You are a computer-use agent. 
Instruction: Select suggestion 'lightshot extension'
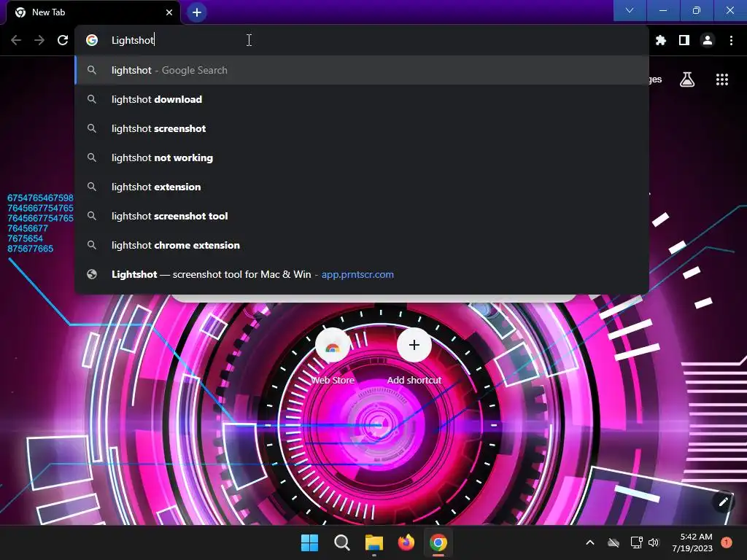pos(362,187)
